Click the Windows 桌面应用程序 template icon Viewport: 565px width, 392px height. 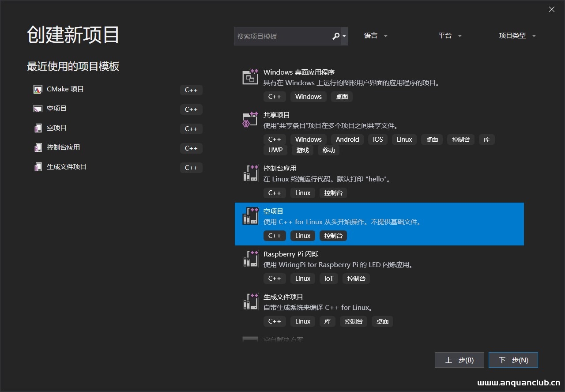(250, 76)
